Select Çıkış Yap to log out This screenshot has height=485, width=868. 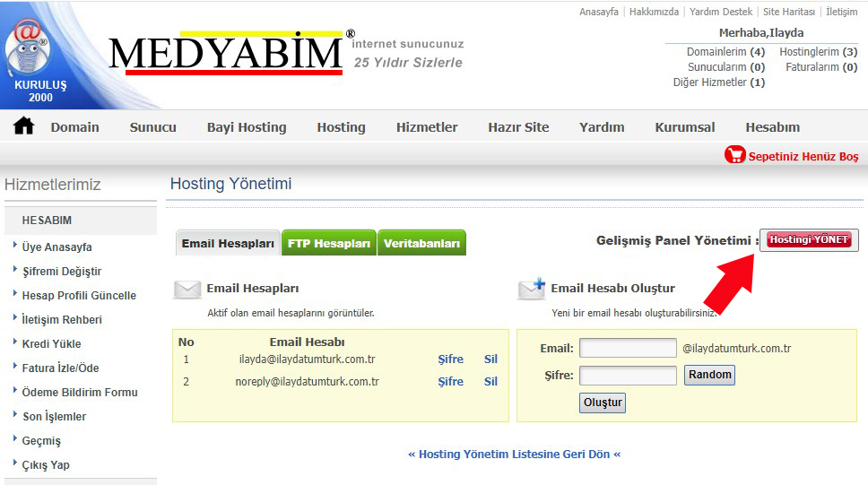pos(46,465)
